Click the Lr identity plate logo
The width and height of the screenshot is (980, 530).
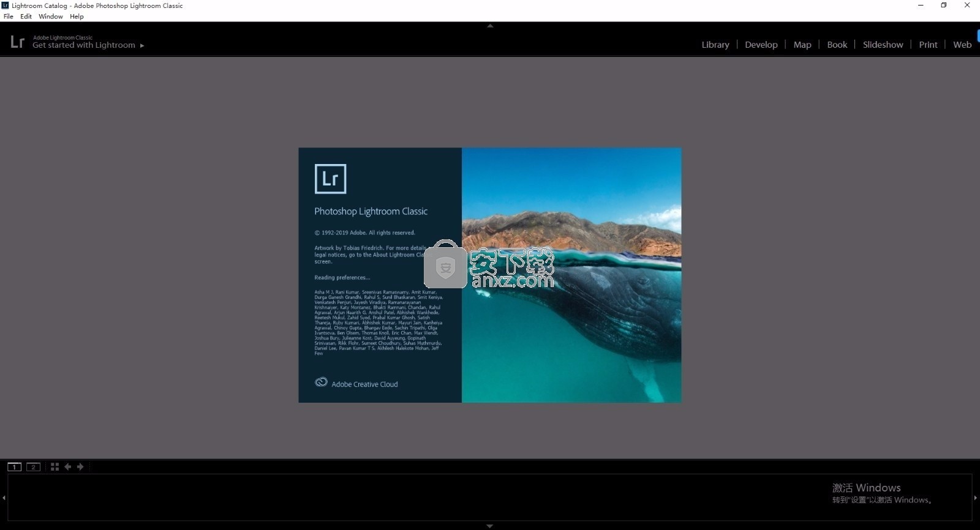click(x=17, y=42)
